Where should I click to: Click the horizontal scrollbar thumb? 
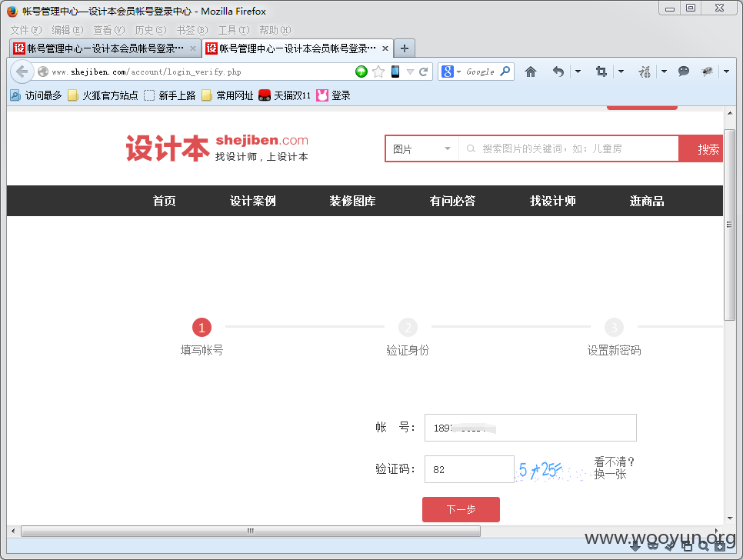pos(251,531)
